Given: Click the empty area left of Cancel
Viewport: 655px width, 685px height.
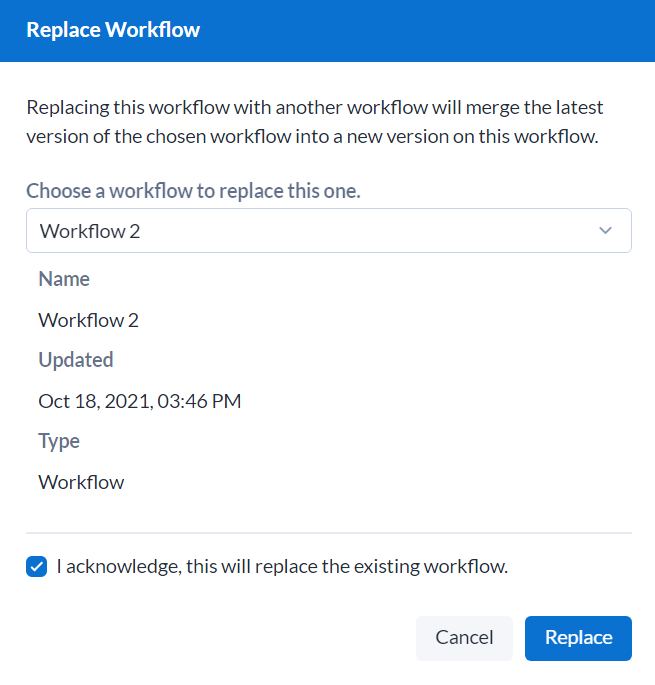Looking at the screenshot, I should click(210, 638).
